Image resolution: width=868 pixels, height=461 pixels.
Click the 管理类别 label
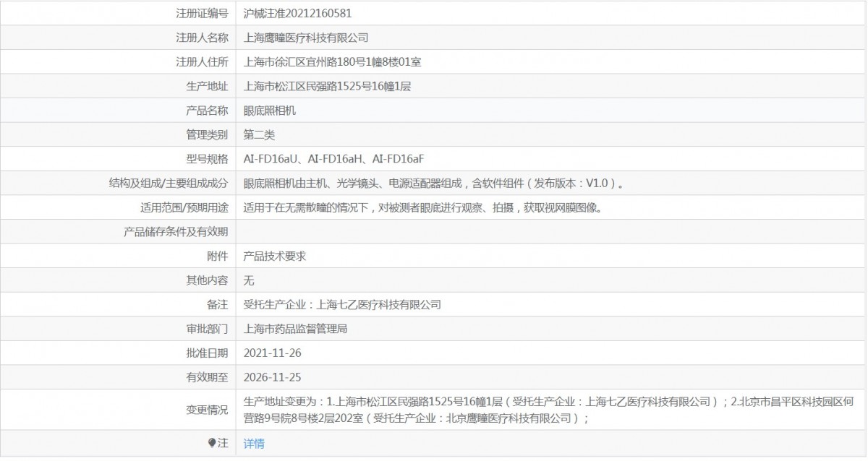click(207, 134)
